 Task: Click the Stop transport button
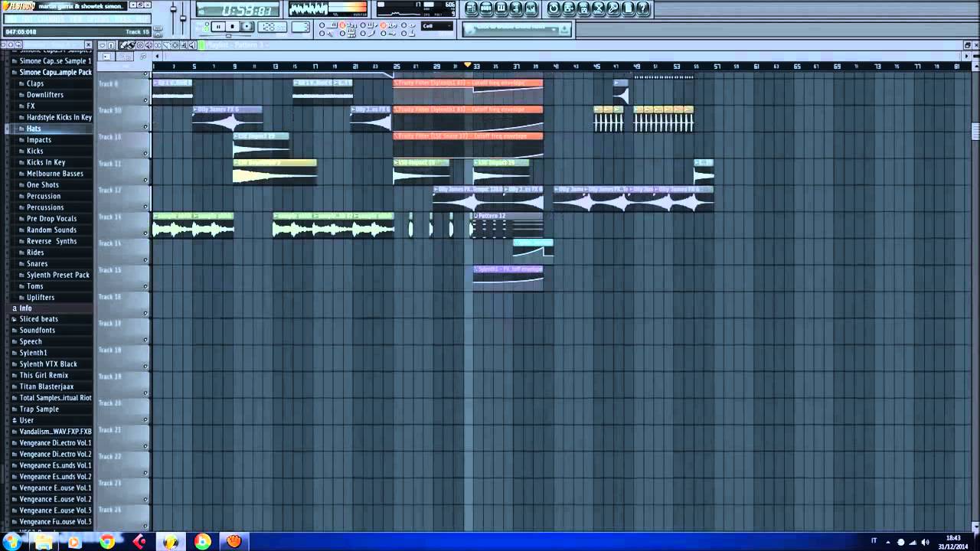point(233,26)
